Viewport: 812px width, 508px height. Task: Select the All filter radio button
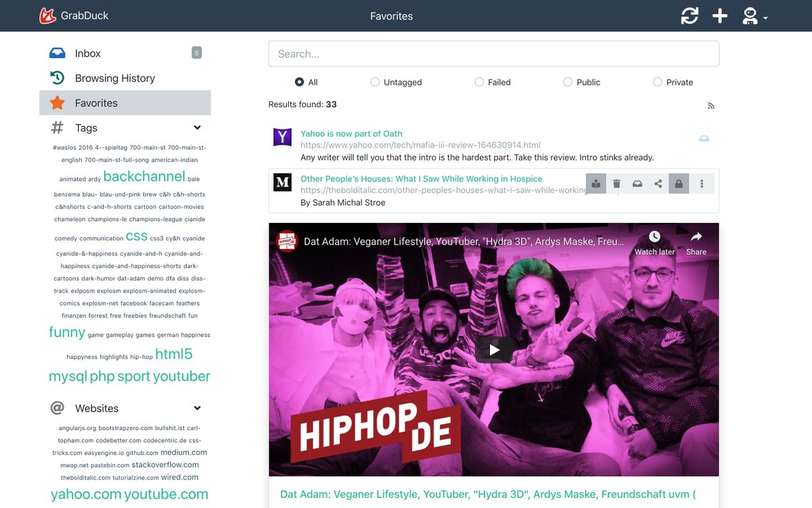299,82
